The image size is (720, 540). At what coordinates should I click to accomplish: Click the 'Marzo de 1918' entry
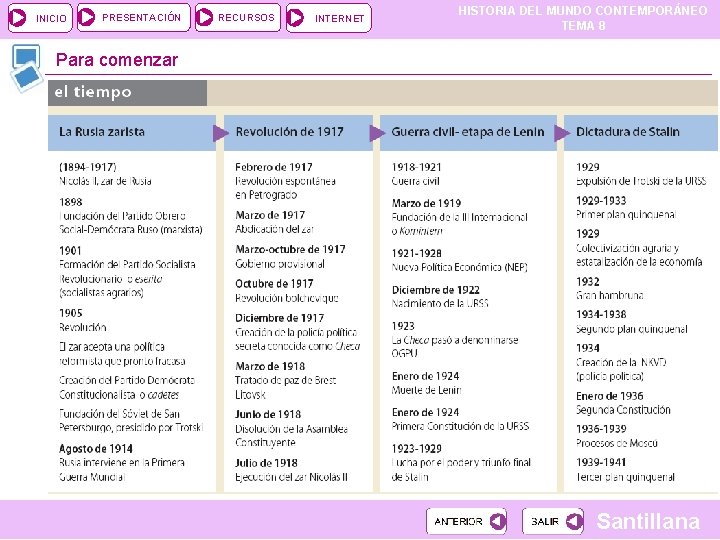(x=270, y=366)
